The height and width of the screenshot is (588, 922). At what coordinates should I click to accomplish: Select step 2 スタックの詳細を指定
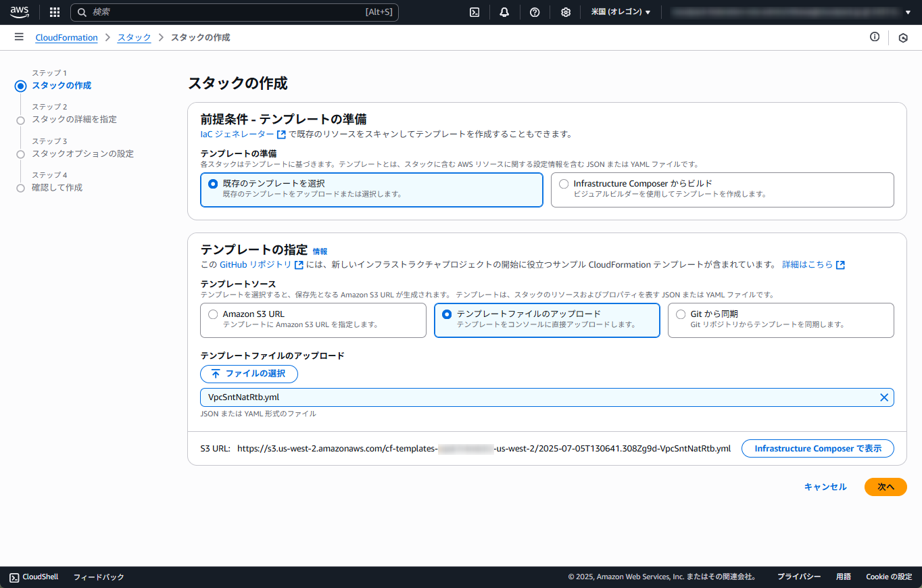point(74,120)
